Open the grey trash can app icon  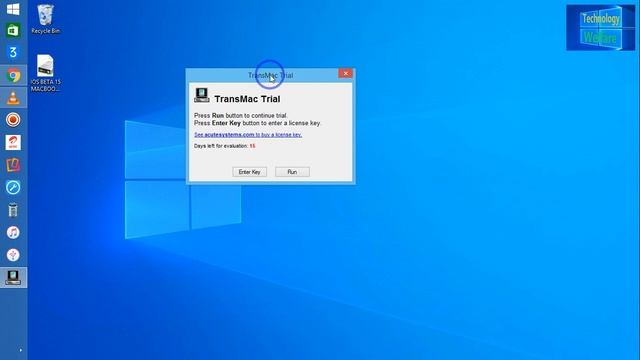tap(13, 210)
